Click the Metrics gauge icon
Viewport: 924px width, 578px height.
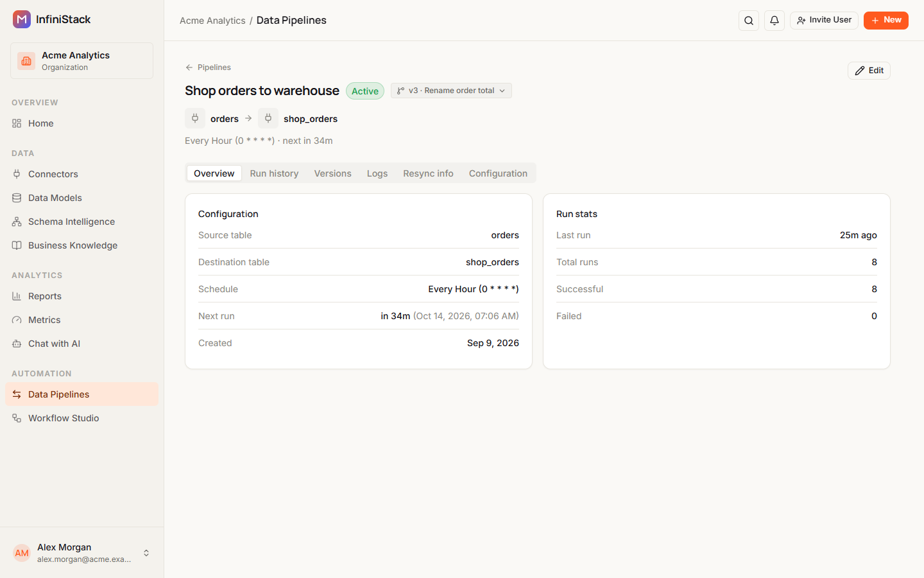click(17, 320)
